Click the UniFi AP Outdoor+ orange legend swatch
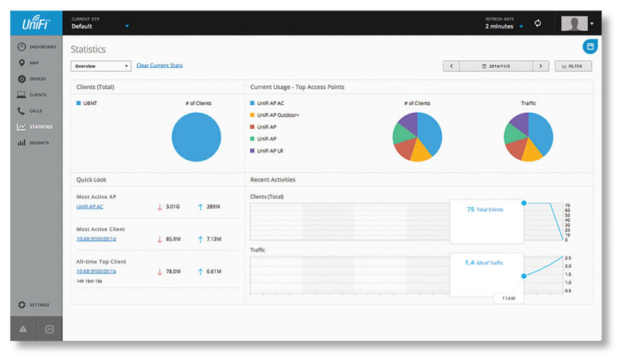Viewport: 619px width, 364px height. pos(252,114)
